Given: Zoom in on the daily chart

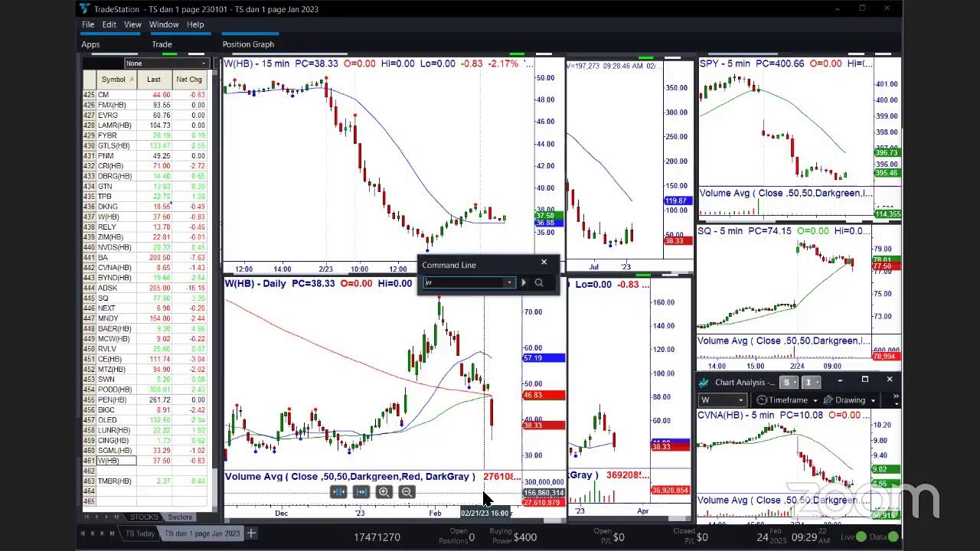Looking at the screenshot, I should [384, 492].
